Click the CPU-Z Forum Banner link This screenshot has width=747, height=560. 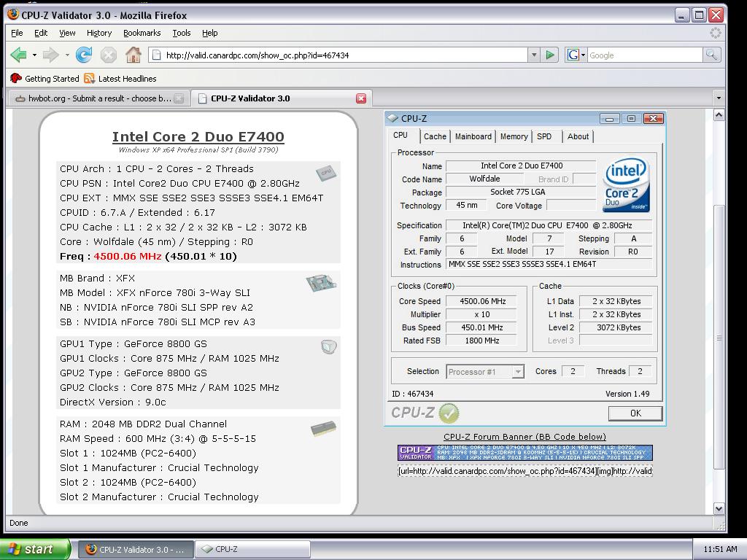pyautogui.click(x=525, y=437)
